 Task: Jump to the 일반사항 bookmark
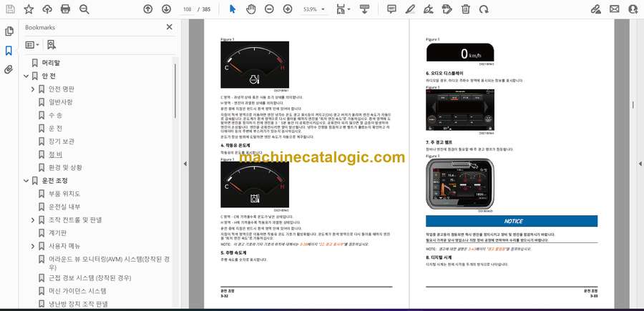pyautogui.click(x=61, y=102)
